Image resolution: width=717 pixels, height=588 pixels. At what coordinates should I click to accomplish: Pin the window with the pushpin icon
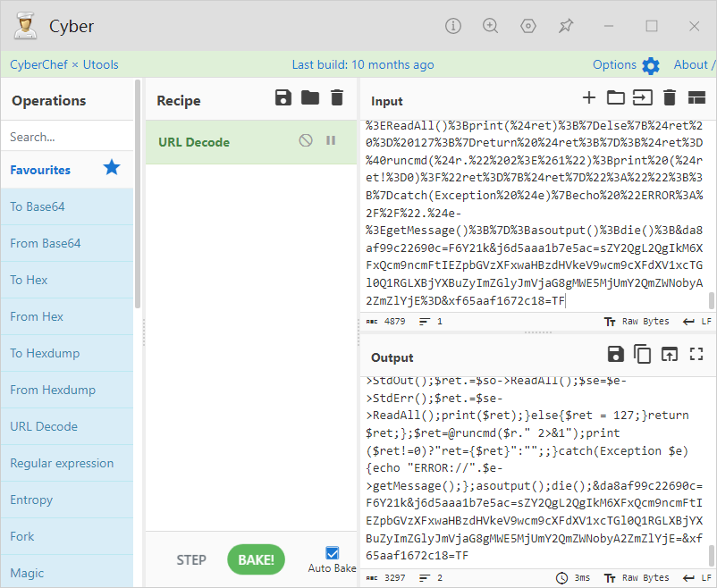pos(566,26)
